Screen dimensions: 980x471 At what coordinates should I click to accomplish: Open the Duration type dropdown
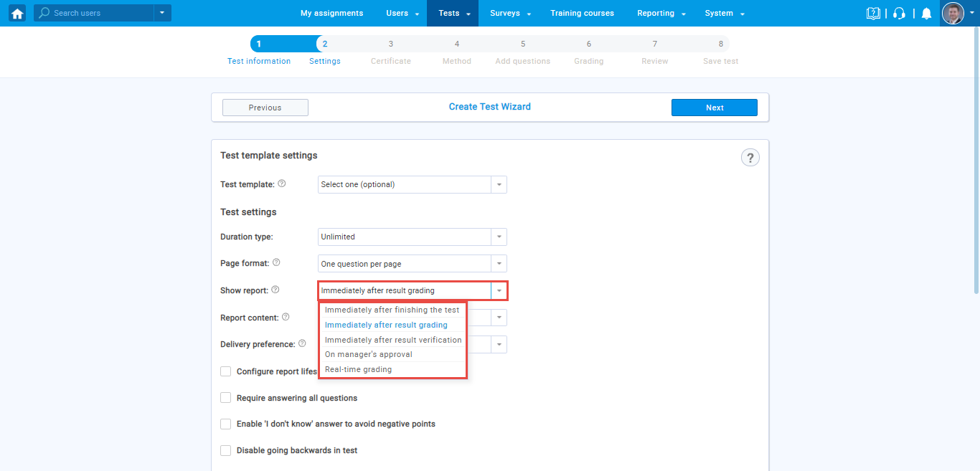point(412,237)
